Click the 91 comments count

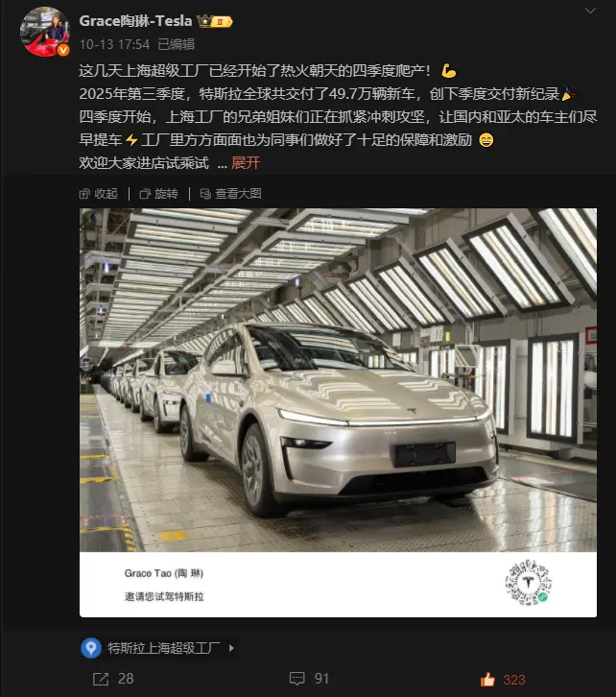[x=321, y=679]
